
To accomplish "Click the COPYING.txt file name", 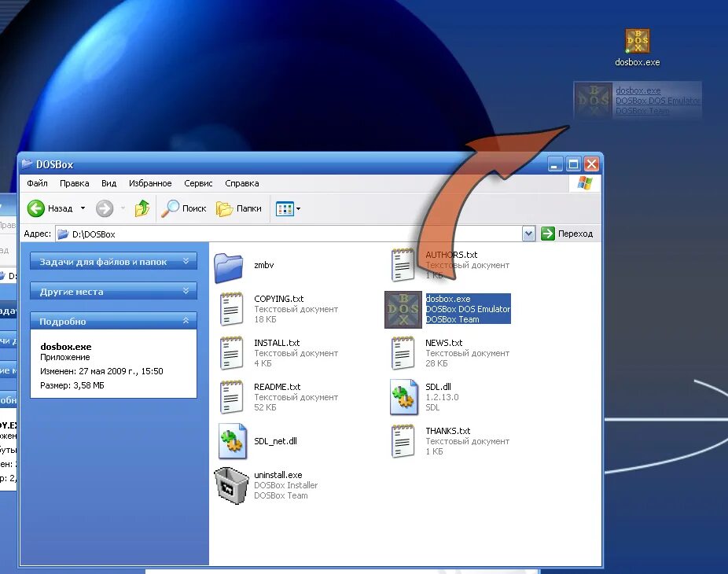I will tap(278, 299).
